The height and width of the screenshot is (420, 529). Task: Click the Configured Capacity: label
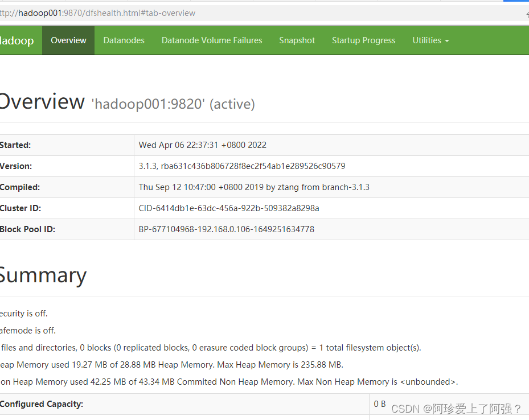coord(42,404)
